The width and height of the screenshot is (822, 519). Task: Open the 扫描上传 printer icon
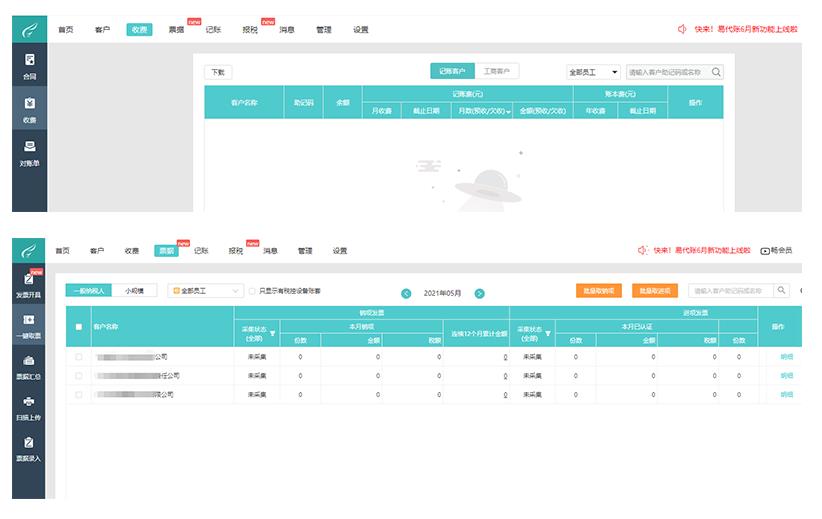[29, 402]
